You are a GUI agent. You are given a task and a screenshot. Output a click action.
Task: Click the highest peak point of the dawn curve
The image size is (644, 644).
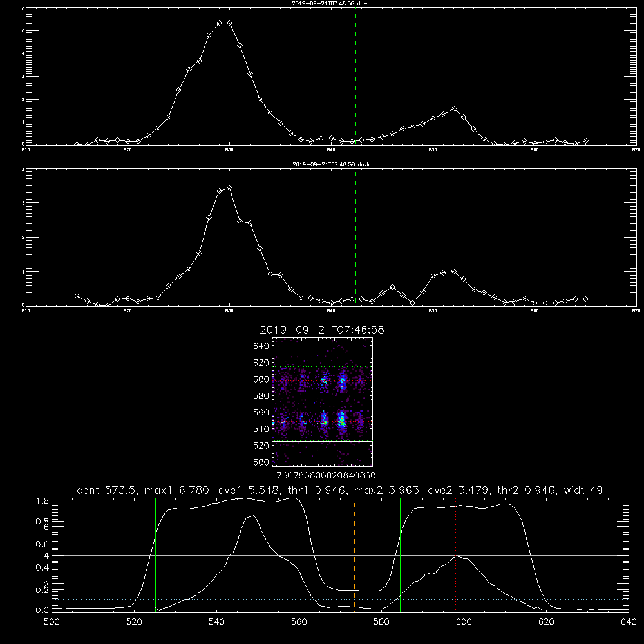click(x=224, y=23)
